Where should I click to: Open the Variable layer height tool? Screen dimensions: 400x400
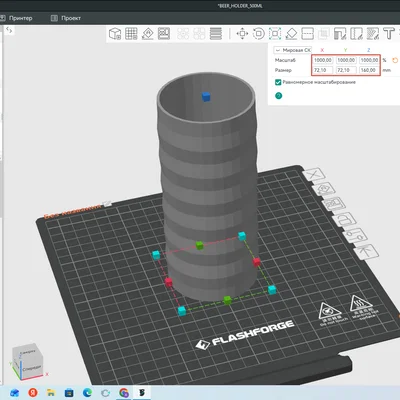(216, 34)
